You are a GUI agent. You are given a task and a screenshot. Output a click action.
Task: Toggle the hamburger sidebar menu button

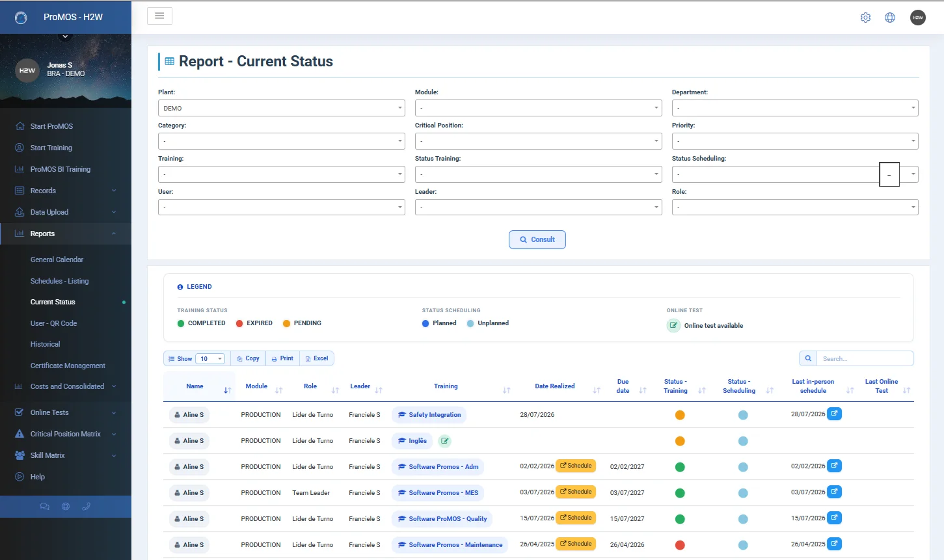[x=159, y=16]
